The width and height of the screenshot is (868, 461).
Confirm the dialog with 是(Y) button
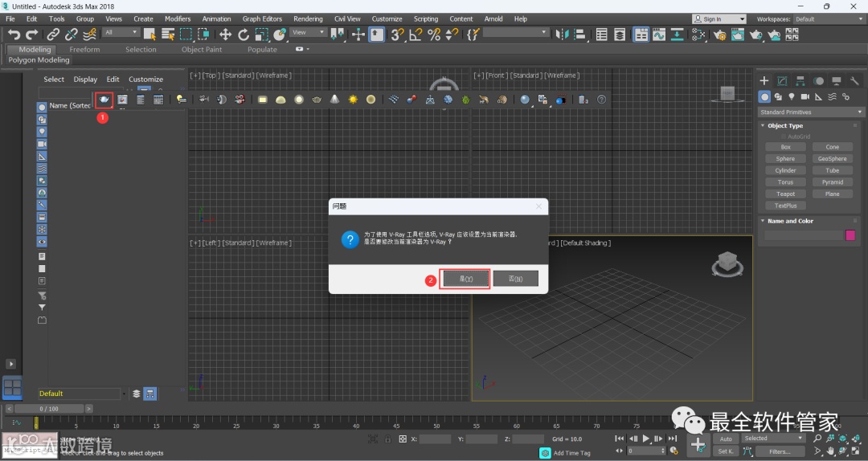click(x=465, y=279)
